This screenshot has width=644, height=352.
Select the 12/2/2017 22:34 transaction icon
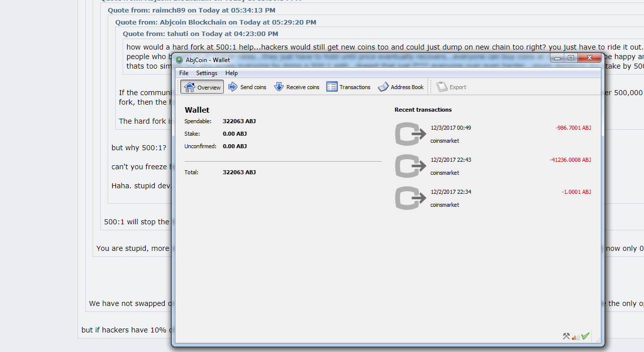coord(411,198)
